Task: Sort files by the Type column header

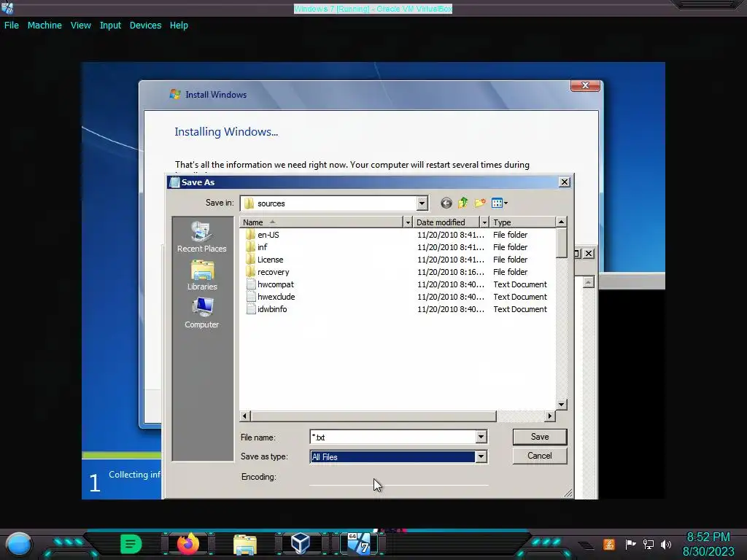Action: 522,222
